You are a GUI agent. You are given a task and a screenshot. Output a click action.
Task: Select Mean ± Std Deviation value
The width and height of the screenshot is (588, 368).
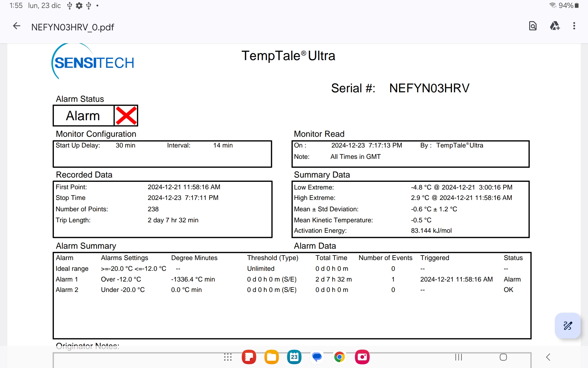[x=434, y=209]
